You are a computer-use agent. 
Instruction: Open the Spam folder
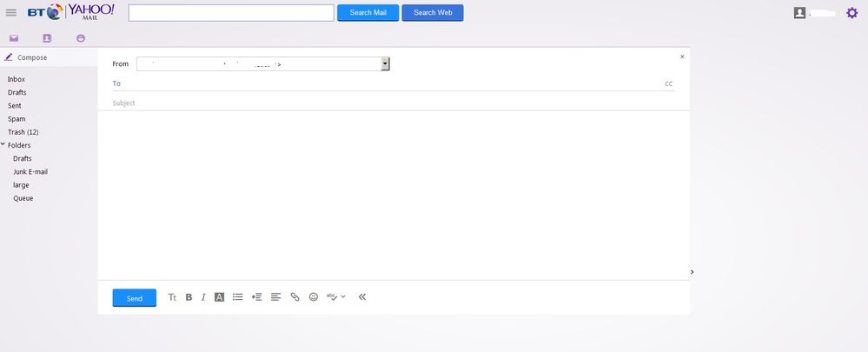[x=17, y=119]
